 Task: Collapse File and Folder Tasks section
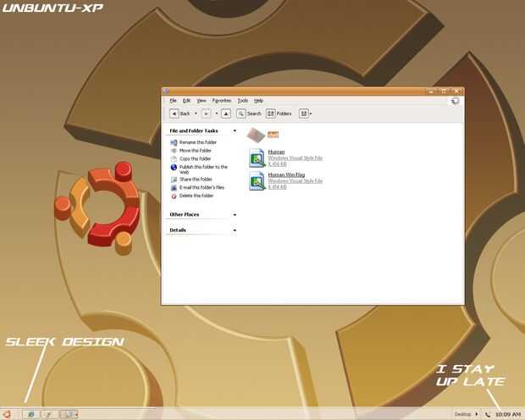(235, 130)
